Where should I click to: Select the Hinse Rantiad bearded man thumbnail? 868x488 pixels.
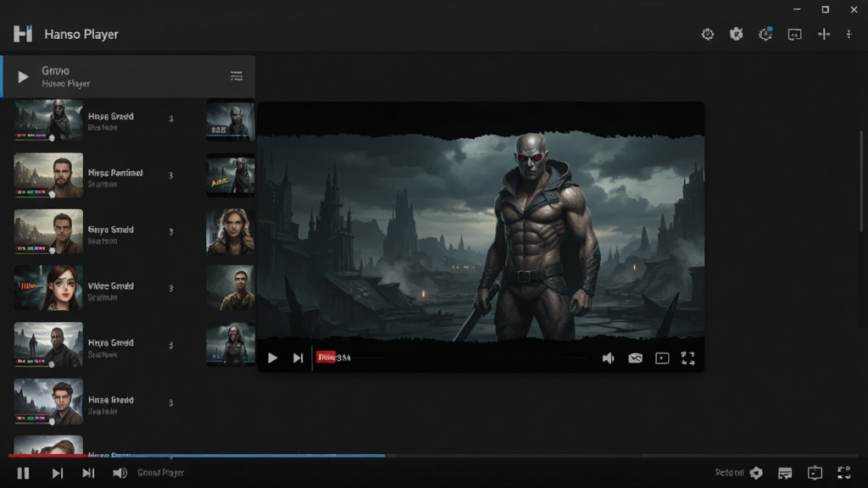point(48,175)
